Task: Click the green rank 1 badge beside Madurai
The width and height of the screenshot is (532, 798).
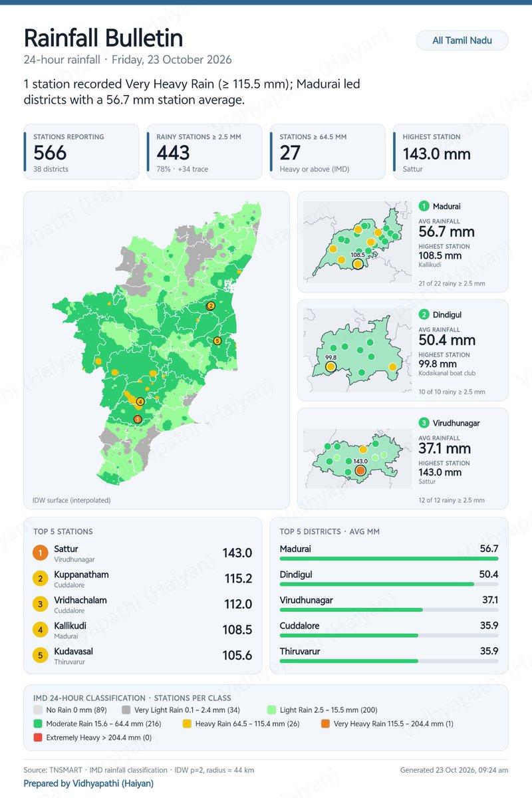Action: point(424,206)
